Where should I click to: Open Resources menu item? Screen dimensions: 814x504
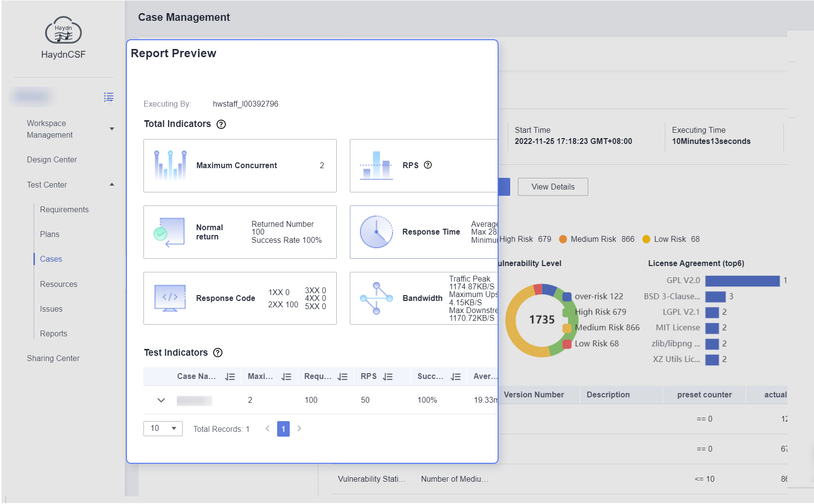point(59,284)
